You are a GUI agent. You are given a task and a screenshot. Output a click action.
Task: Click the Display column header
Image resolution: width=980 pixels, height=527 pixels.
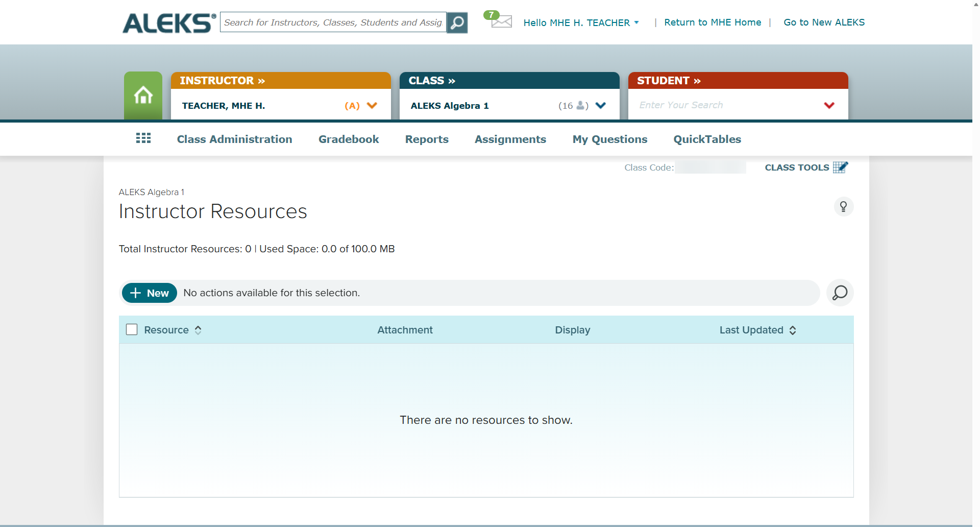pyautogui.click(x=573, y=330)
